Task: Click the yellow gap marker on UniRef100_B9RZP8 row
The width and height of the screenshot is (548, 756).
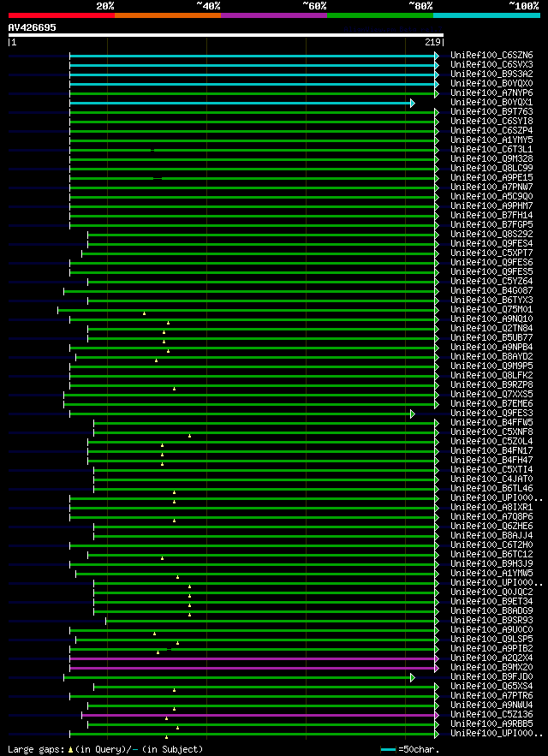Action: pyautogui.click(x=174, y=389)
